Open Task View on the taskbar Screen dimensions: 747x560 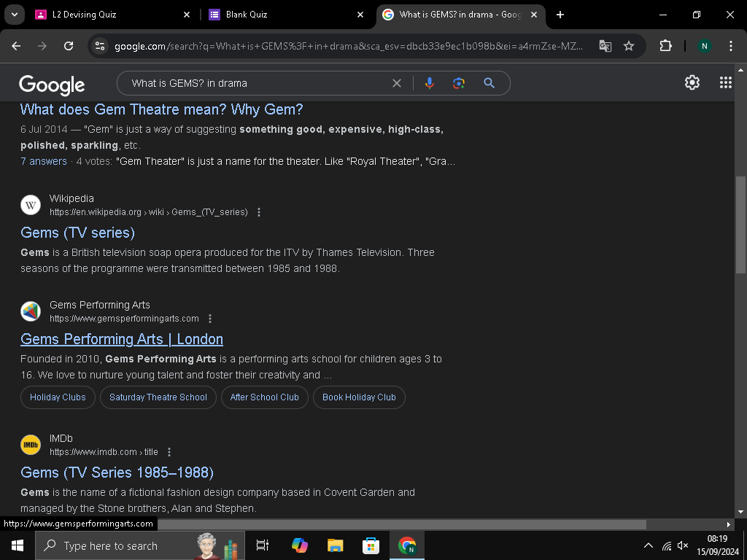(263, 545)
